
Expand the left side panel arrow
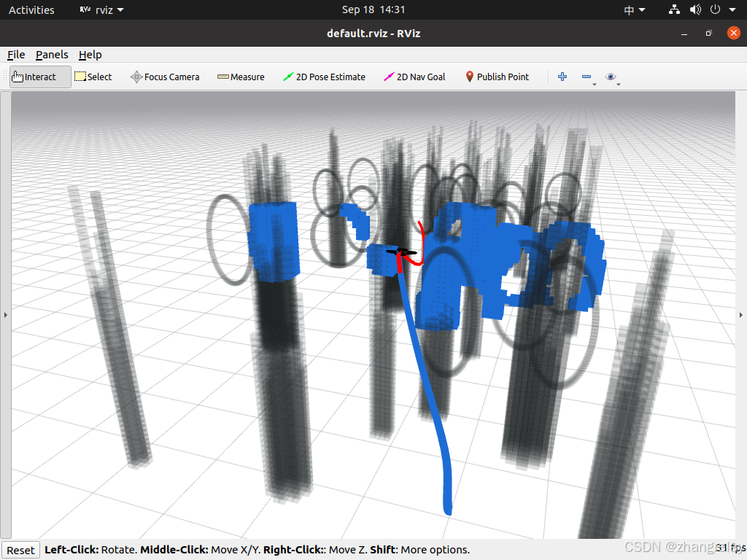tap(6, 315)
